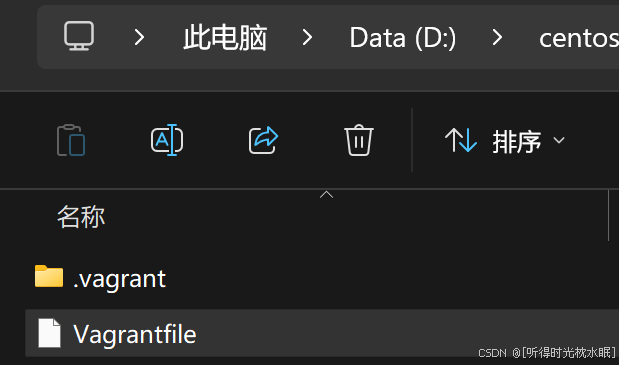Navigate to 此电脑 in breadcrumb
This screenshot has height=365, width=619.
coord(225,37)
